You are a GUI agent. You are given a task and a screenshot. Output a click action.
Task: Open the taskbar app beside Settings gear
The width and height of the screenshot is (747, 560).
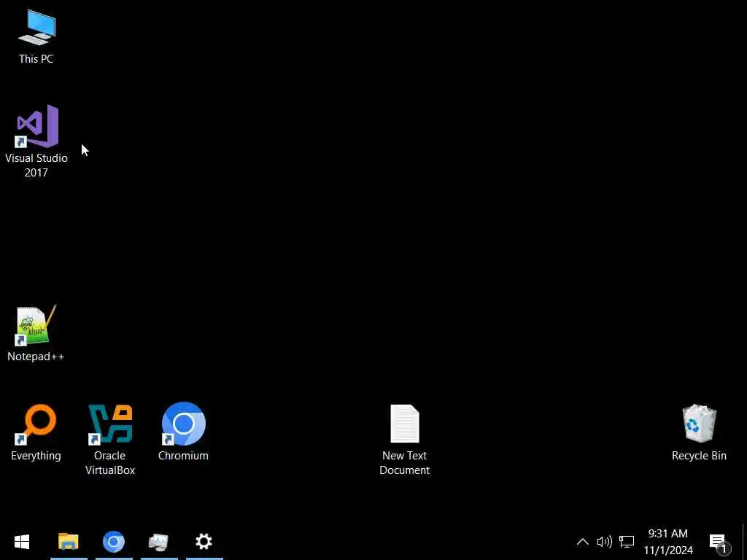(x=158, y=542)
